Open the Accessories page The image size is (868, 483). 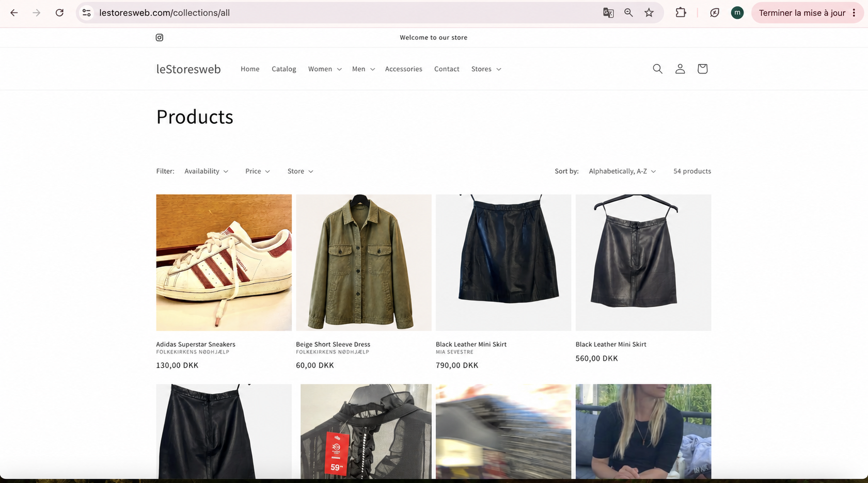(x=404, y=69)
